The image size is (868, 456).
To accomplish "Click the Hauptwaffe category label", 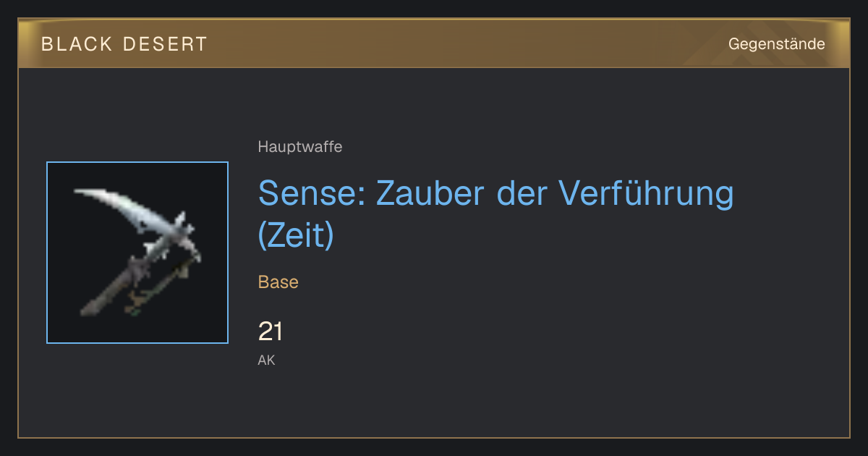I will 300,147.
